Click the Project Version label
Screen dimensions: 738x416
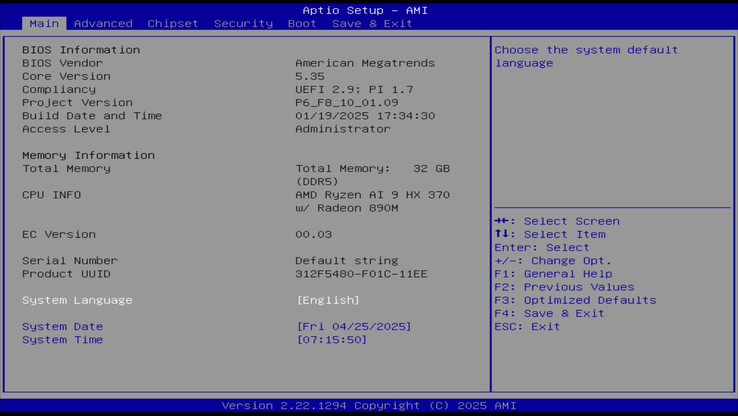[x=77, y=103]
